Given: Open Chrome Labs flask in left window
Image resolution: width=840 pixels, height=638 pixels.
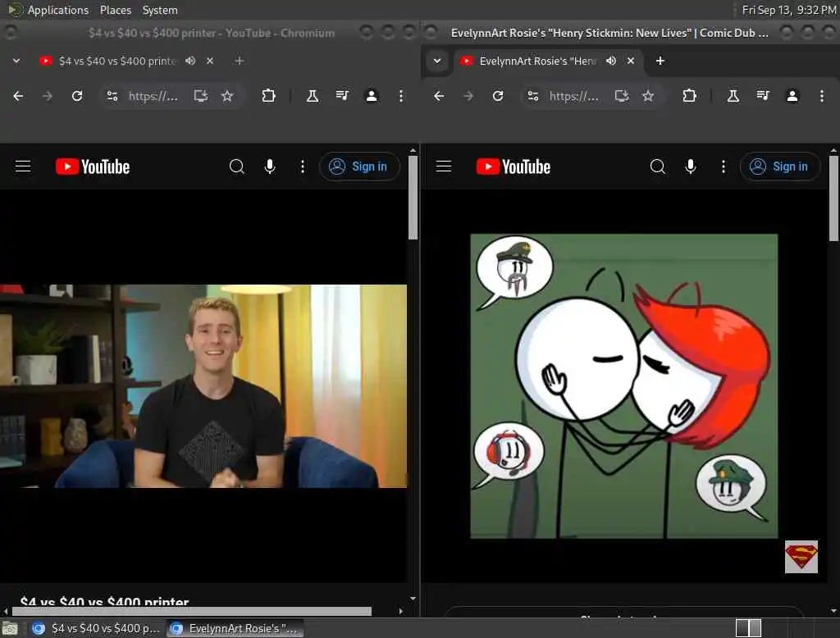Looking at the screenshot, I should [x=313, y=96].
